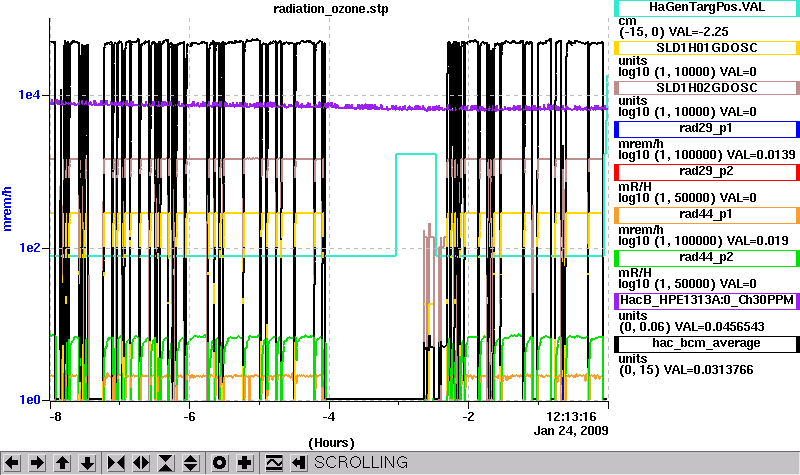
Task: Click the return-to-scrolling arrow icon
Action: click(299, 463)
